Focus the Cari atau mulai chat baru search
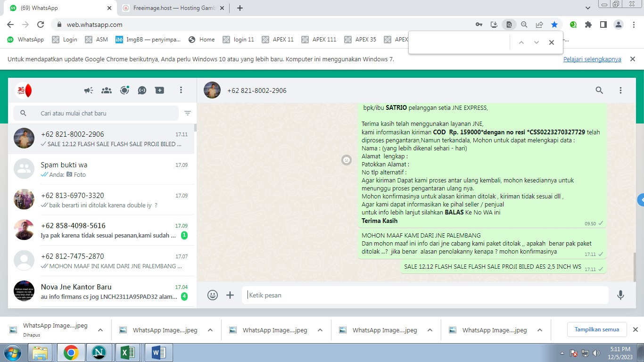The height and width of the screenshot is (362, 644). pos(96,113)
